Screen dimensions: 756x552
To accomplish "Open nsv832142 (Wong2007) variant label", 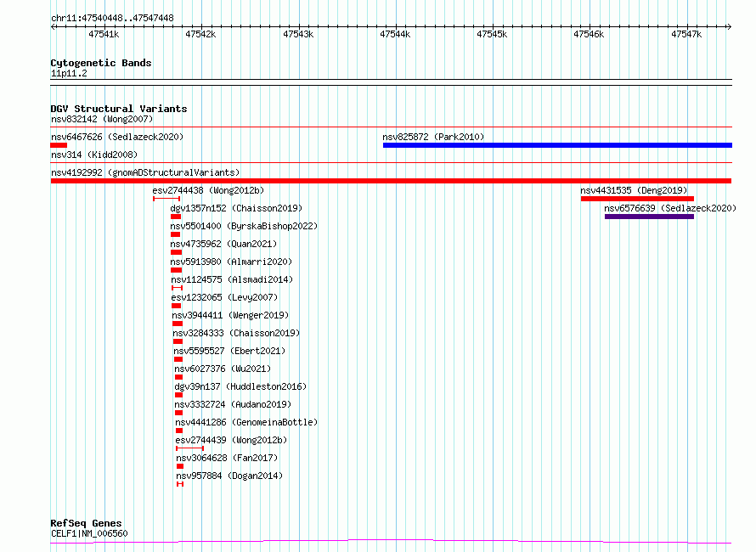I will [x=102, y=119].
